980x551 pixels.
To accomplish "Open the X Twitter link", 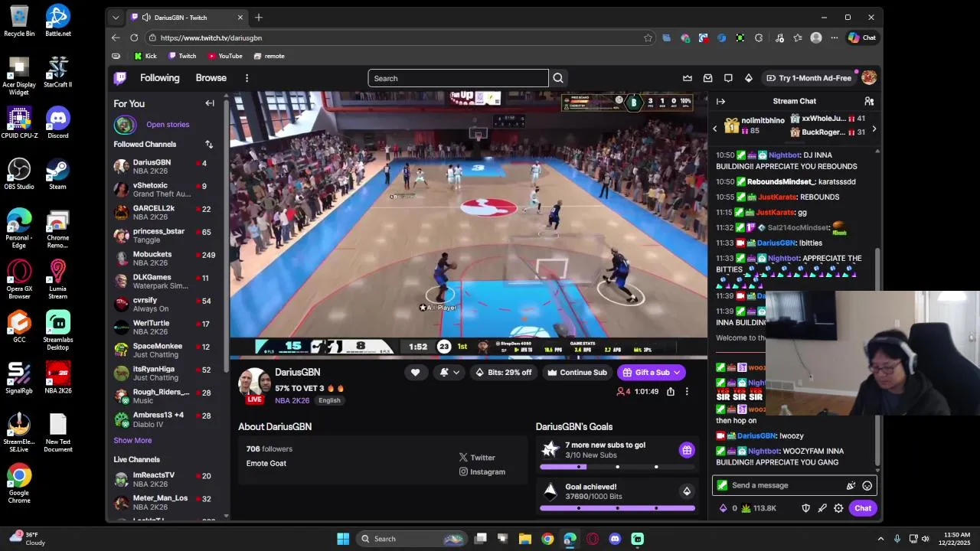I will [x=477, y=458].
